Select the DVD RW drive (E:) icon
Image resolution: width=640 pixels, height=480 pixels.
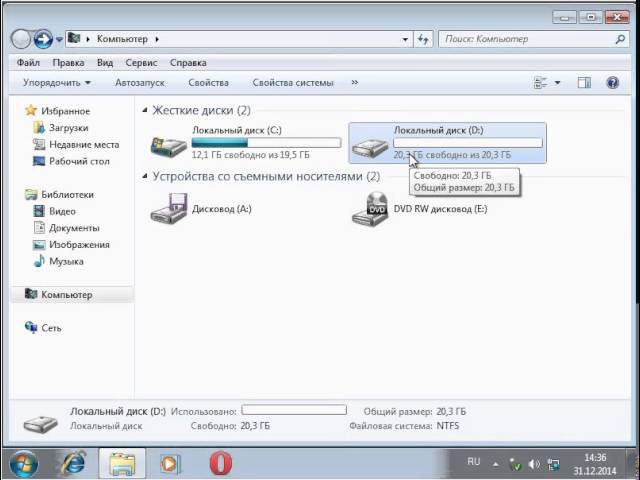tap(370, 209)
